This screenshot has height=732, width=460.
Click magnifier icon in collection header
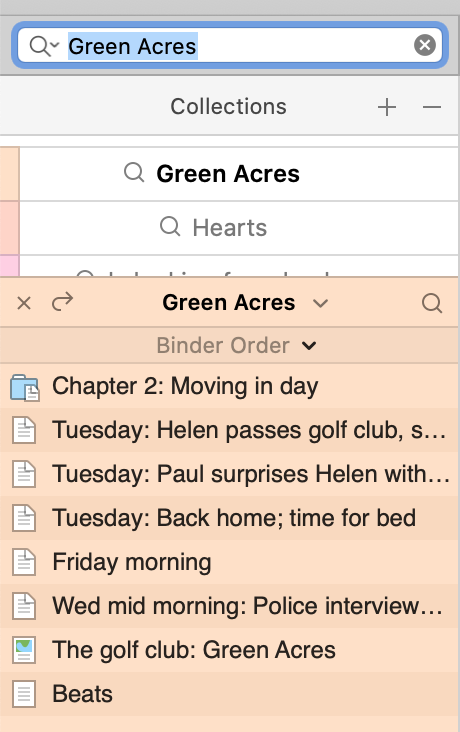(432, 303)
